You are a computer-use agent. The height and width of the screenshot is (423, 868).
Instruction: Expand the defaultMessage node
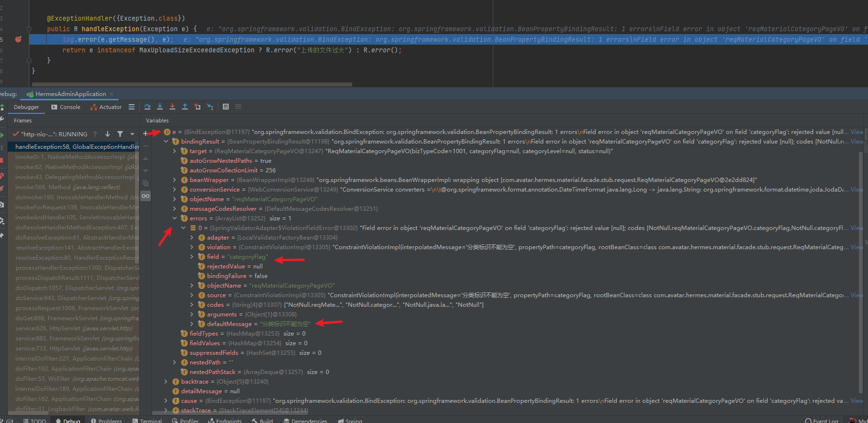click(x=192, y=324)
